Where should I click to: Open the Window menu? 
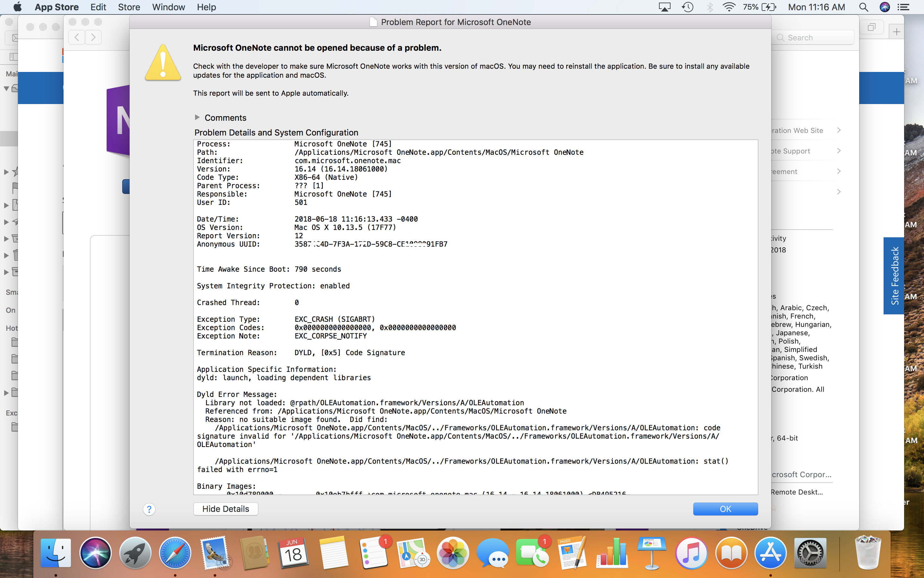(168, 7)
